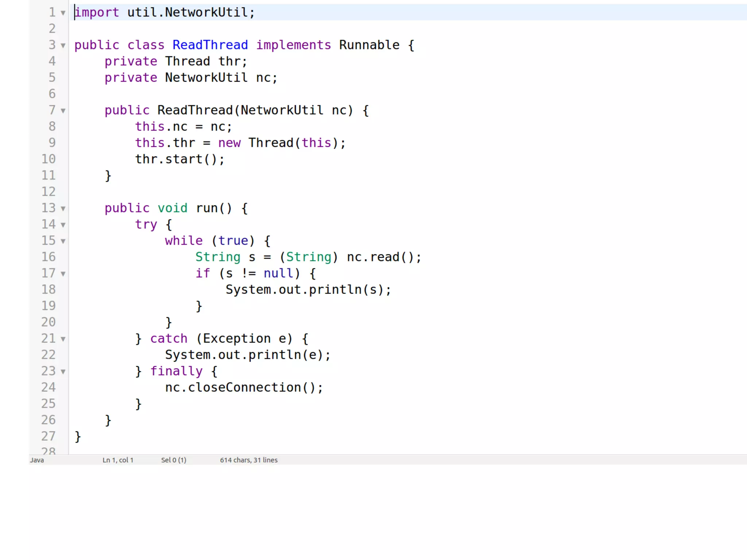
Task: Click on nc.closeConnection() call
Action: point(243,388)
